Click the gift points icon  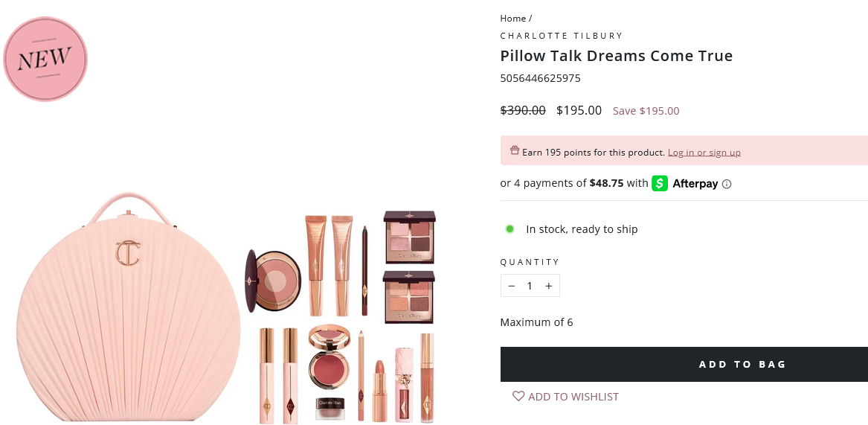pyautogui.click(x=515, y=150)
